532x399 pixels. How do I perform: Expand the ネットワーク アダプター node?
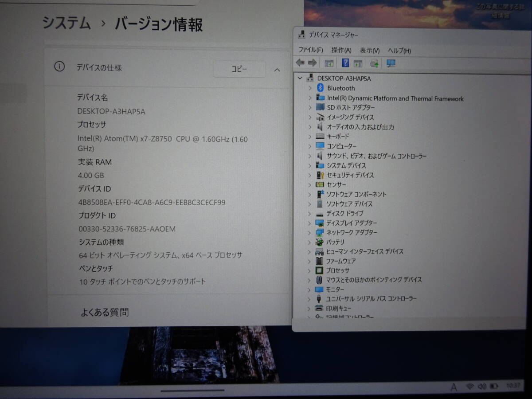coord(310,233)
